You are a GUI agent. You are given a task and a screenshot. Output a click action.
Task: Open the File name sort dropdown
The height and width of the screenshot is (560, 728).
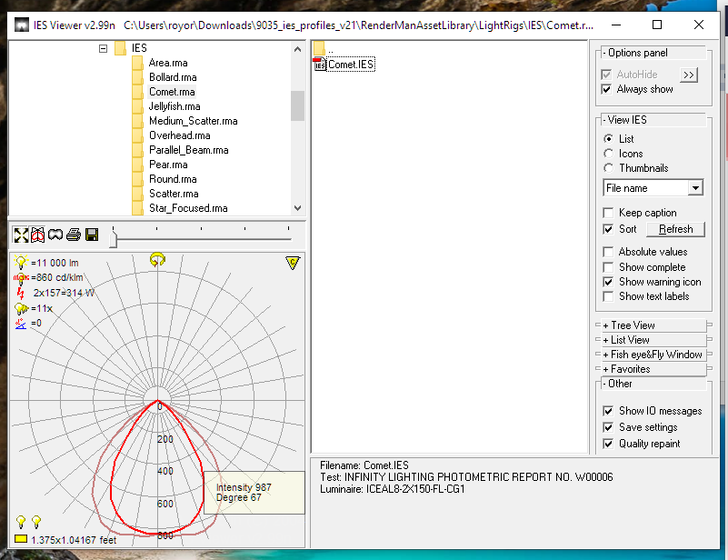(x=695, y=188)
